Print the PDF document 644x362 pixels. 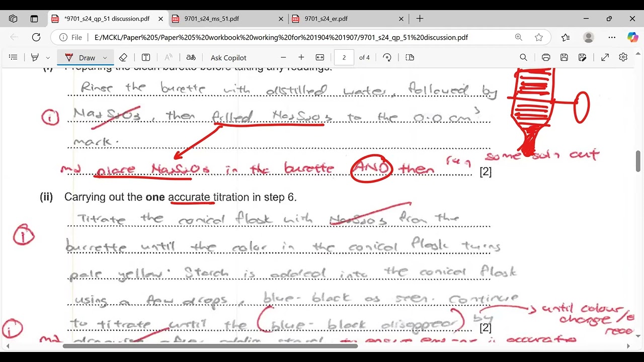point(546,57)
